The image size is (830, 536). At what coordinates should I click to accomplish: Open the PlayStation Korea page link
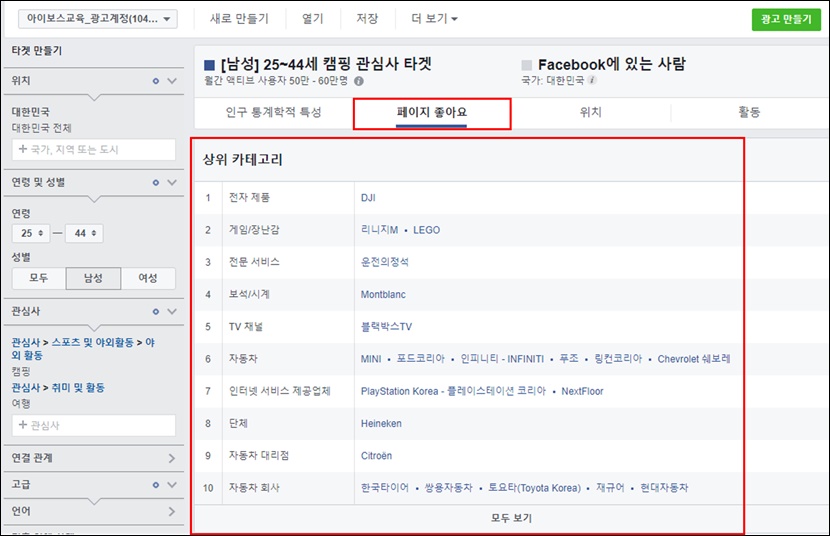coord(453,392)
